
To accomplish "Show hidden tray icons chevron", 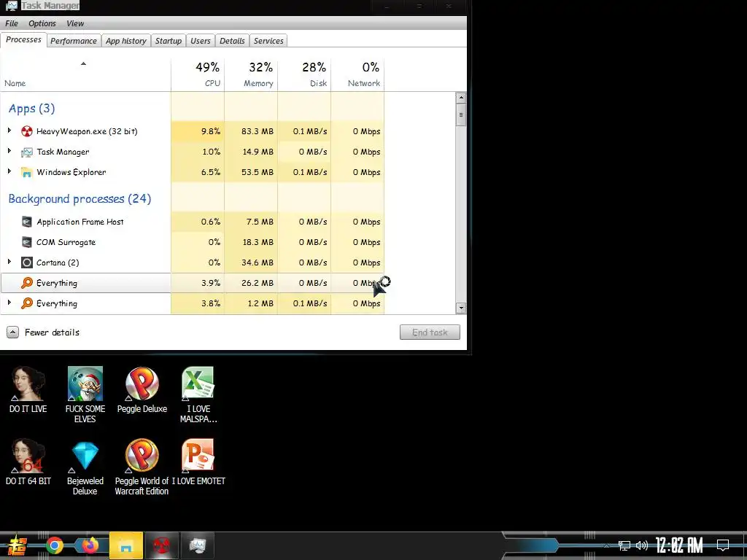I will (606, 545).
